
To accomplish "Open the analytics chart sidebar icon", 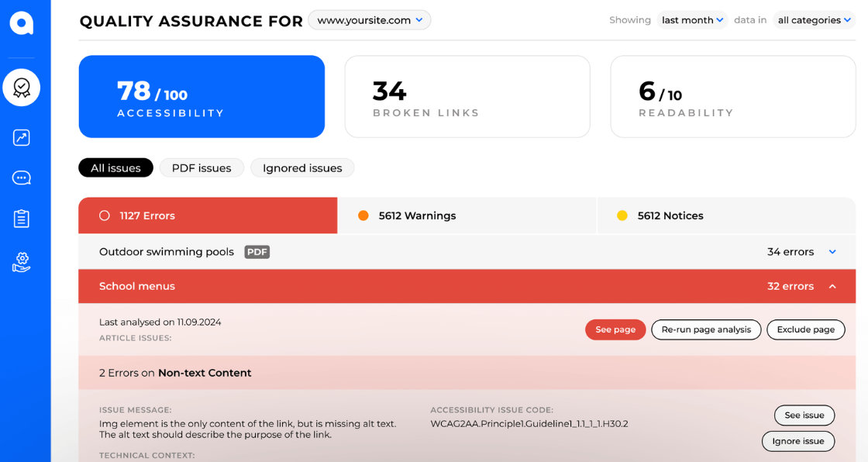I will [22, 138].
